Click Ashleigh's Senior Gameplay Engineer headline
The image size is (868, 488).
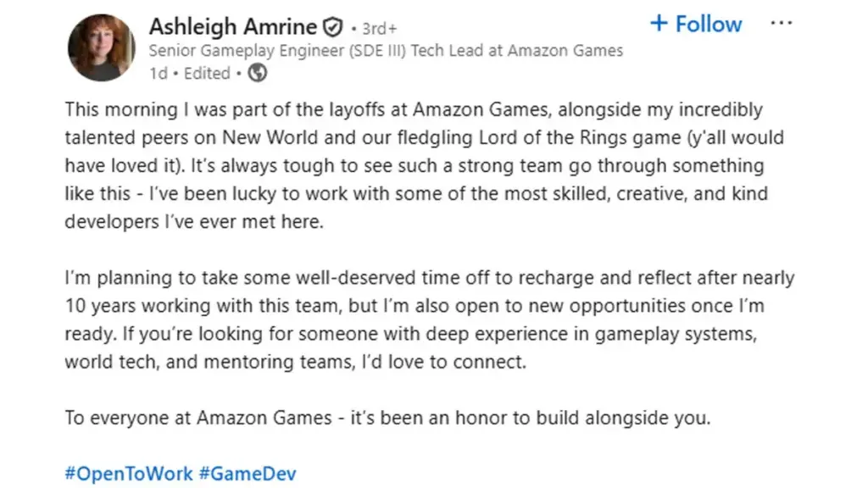coord(386,50)
